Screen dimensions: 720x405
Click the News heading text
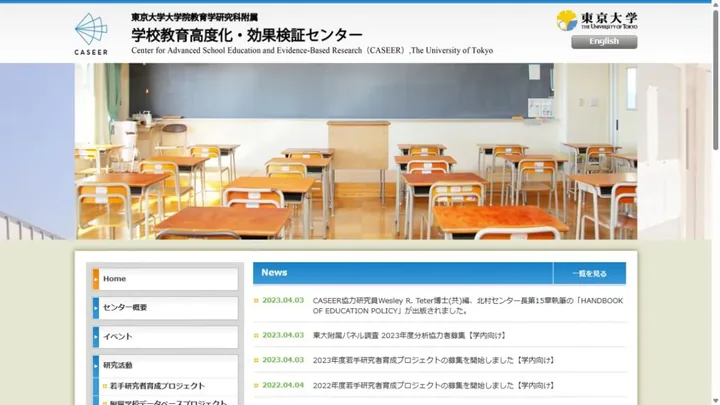pos(274,273)
